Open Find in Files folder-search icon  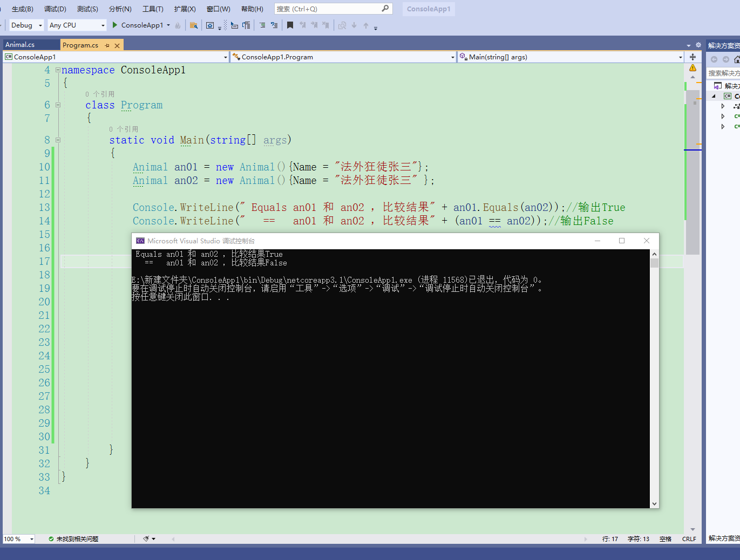pos(194,25)
